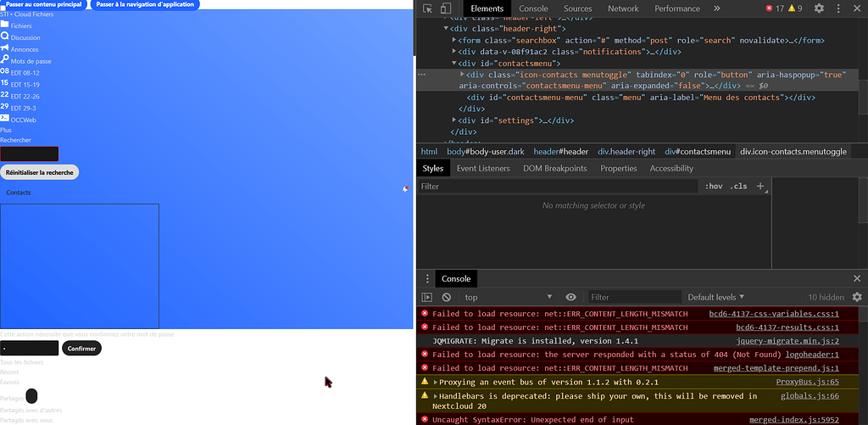
Task: Click Réinitialiser la recherche button
Action: (x=39, y=172)
